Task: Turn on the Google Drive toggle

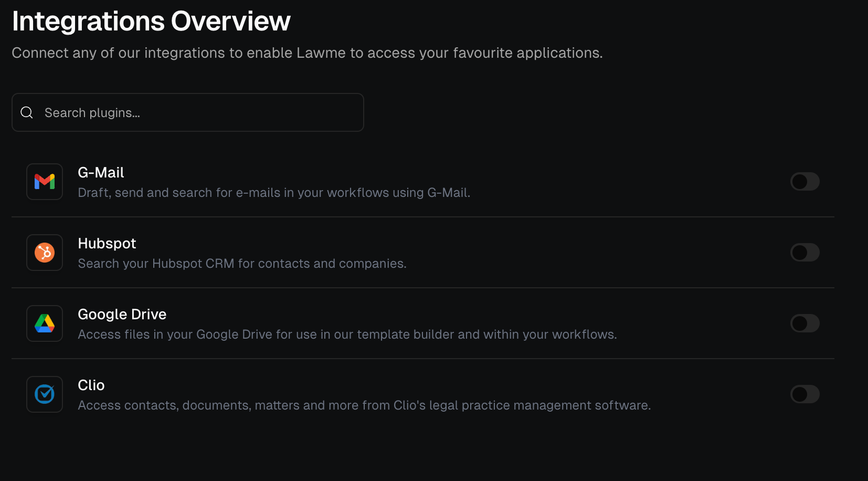Action: tap(805, 323)
